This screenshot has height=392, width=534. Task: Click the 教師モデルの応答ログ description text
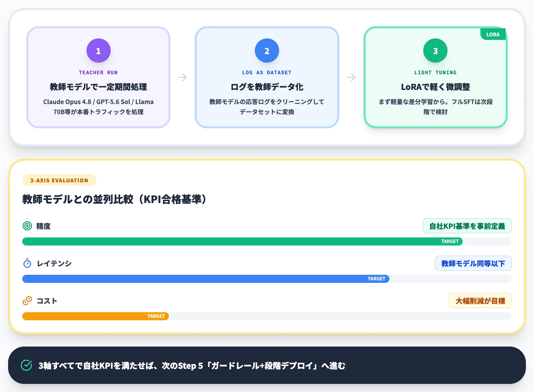pyautogui.click(x=267, y=107)
